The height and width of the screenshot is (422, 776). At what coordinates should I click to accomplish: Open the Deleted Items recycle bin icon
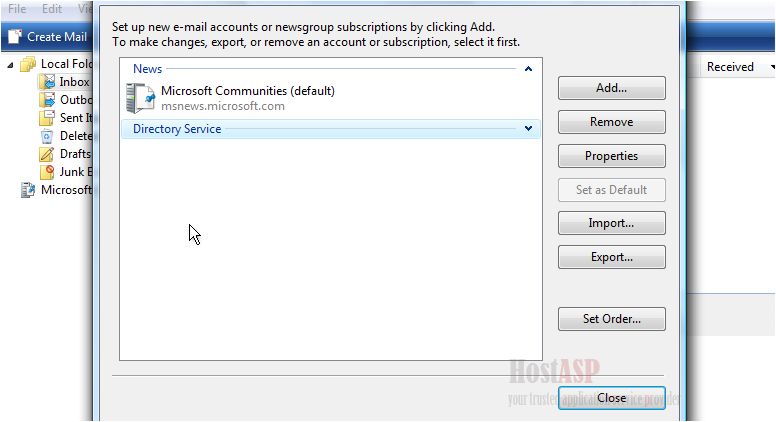tap(48, 136)
